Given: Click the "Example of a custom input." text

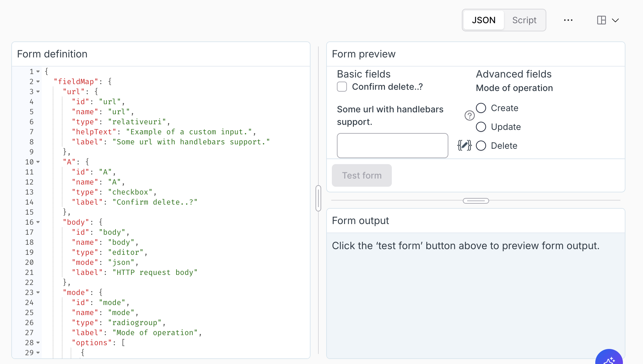Looking at the screenshot, I should (189, 132).
